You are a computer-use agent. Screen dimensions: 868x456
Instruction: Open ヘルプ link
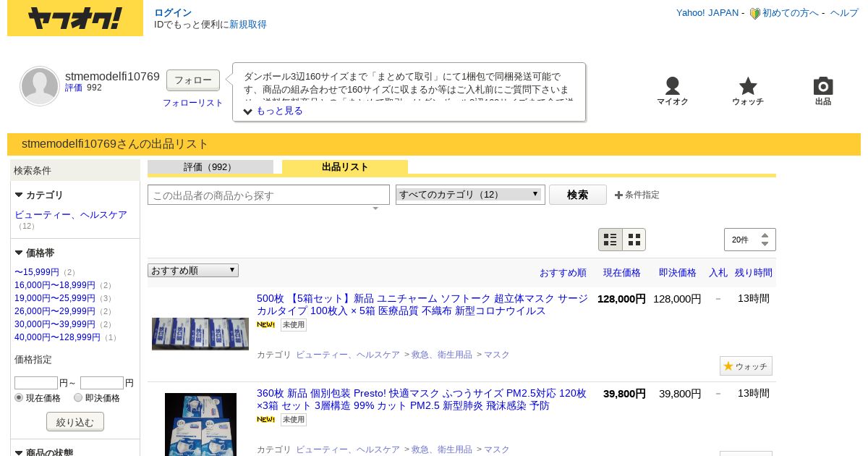point(844,13)
